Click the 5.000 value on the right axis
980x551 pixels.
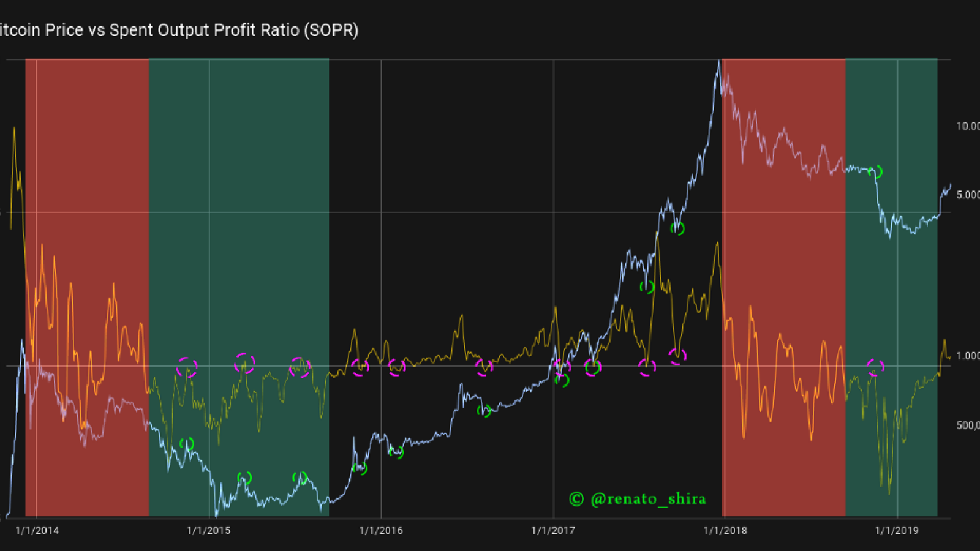click(x=968, y=195)
